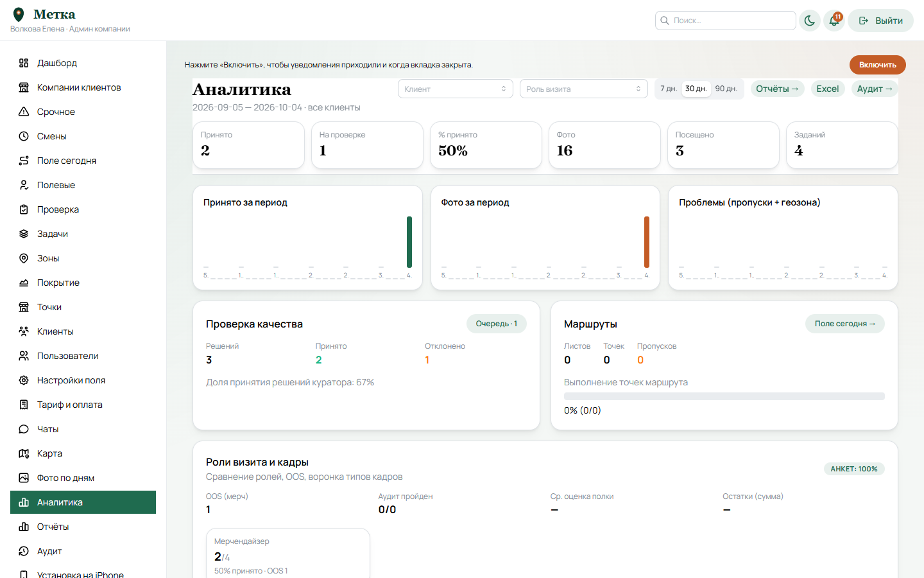Click the route completion progress bar
924x578 pixels.
[724, 396]
